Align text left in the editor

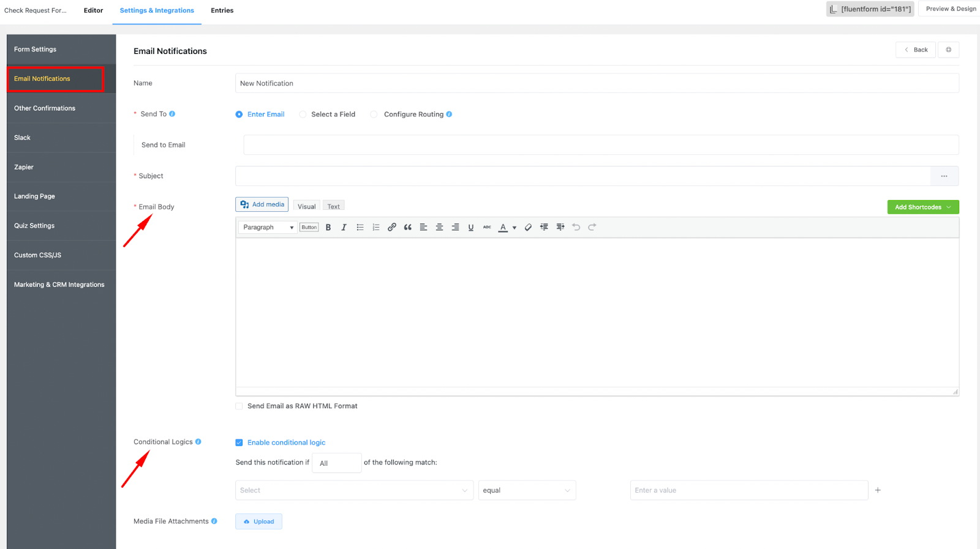click(x=423, y=227)
